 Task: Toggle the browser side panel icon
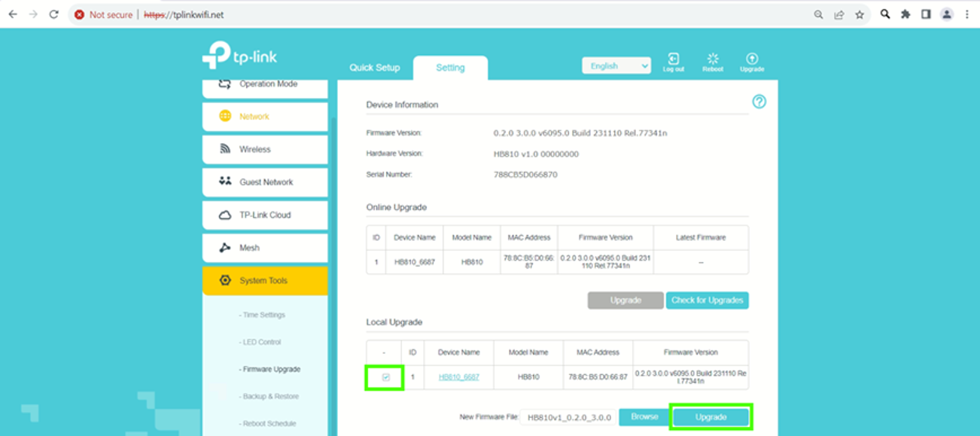coord(926,14)
